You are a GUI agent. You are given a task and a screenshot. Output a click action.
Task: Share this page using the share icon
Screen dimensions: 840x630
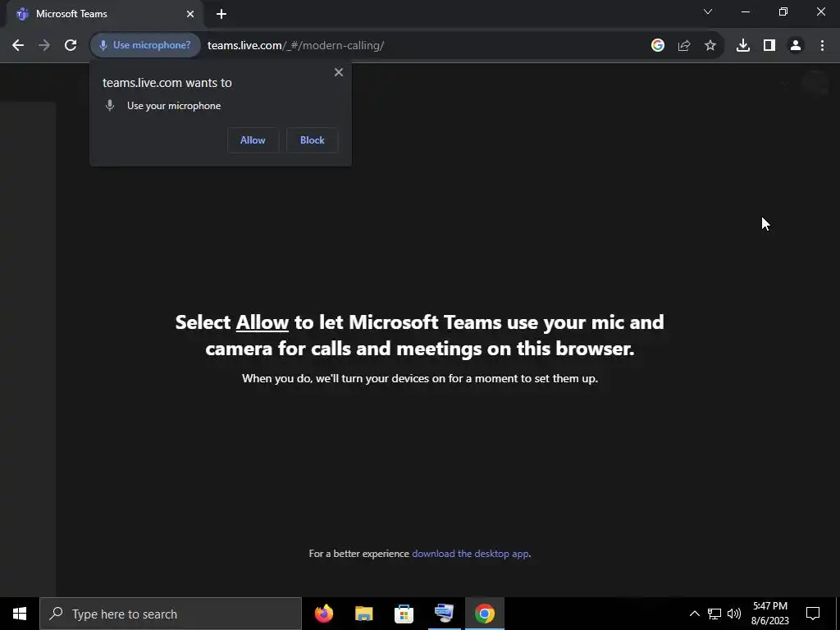click(684, 46)
